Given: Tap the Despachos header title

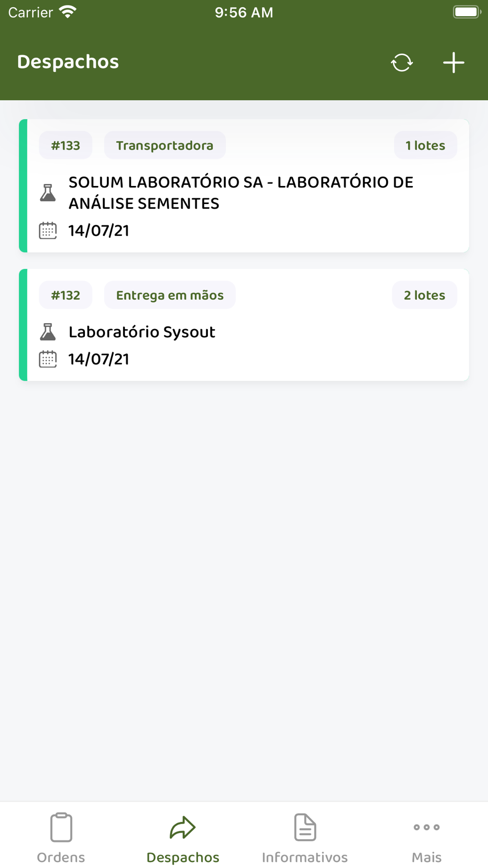Looking at the screenshot, I should [x=68, y=62].
